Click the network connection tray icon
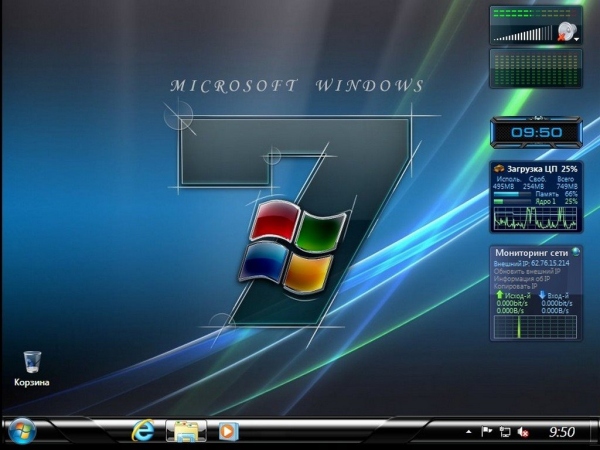The width and height of the screenshot is (600, 450). pos(505,432)
